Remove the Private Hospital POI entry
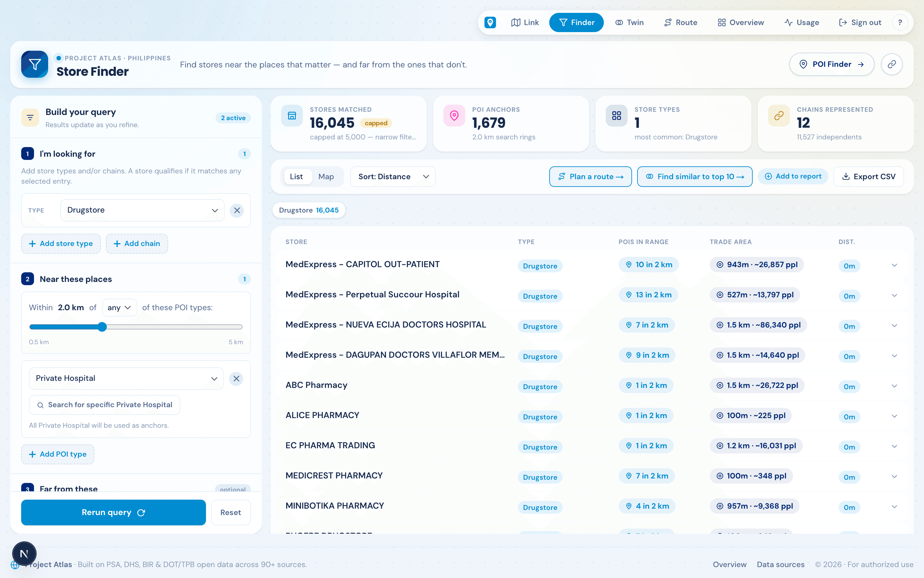Image resolution: width=924 pixels, height=578 pixels. coord(236,379)
